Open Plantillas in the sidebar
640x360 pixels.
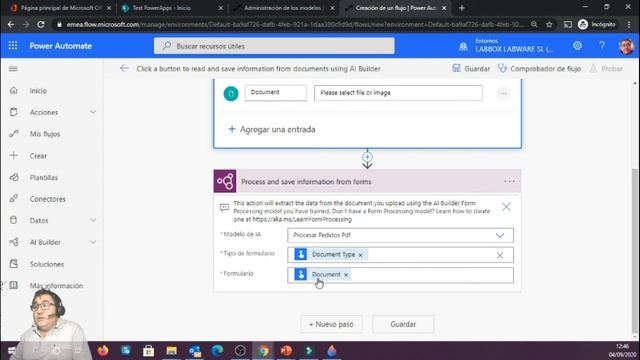coord(44,178)
